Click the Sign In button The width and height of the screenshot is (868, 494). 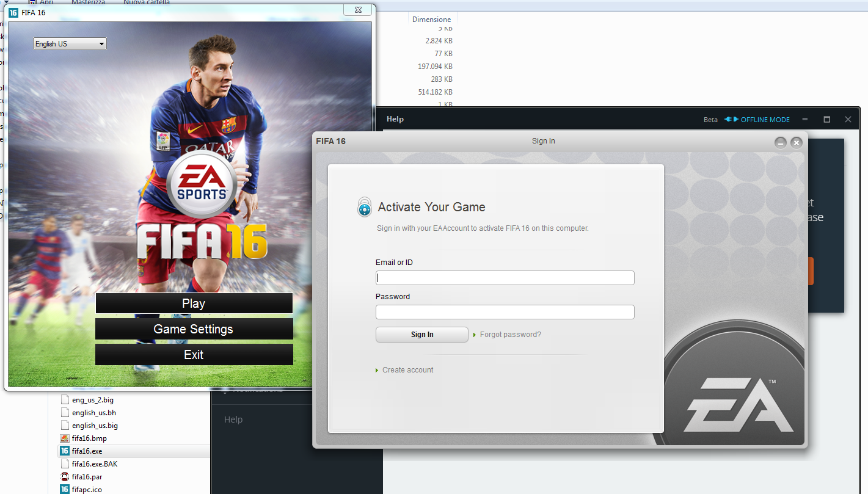(422, 335)
